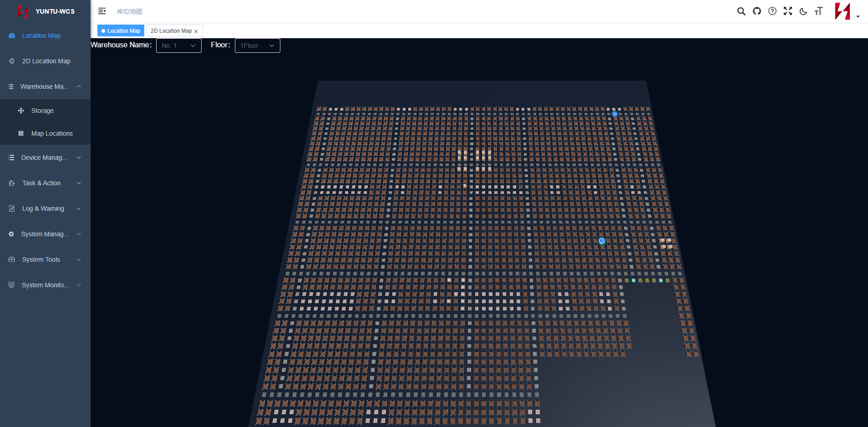Open Storage in the sidebar
This screenshot has width=868, height=427.
click(x=42, y=111)
